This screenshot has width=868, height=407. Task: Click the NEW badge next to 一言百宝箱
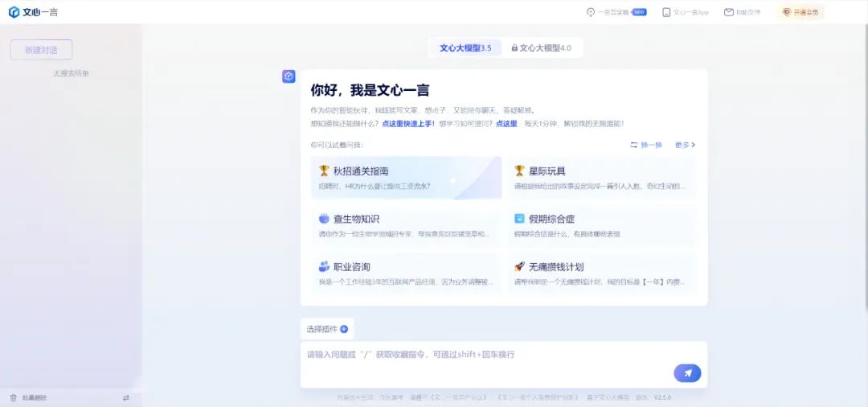coord(640,12)
